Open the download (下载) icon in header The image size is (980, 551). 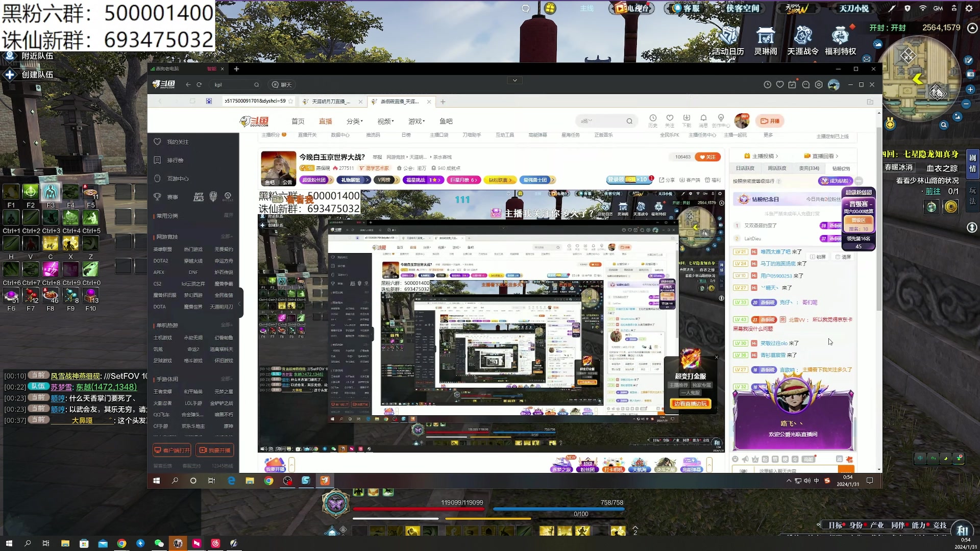(687, 118)
